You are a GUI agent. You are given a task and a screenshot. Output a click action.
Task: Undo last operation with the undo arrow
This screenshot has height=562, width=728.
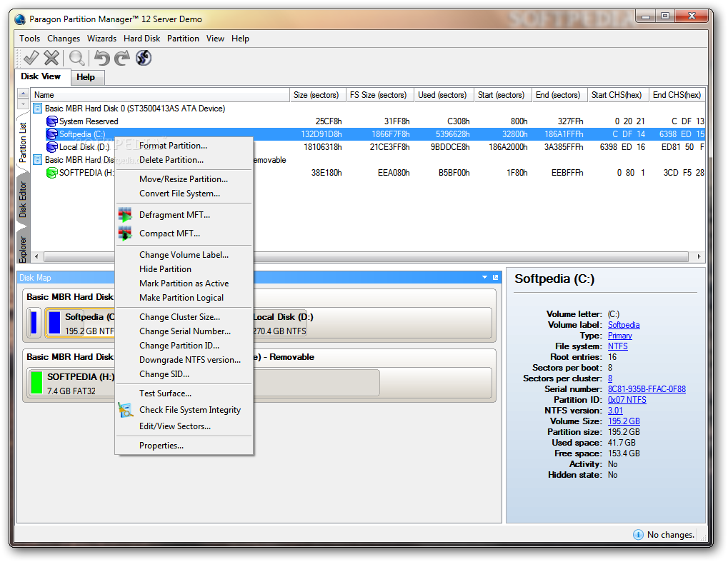101,58
